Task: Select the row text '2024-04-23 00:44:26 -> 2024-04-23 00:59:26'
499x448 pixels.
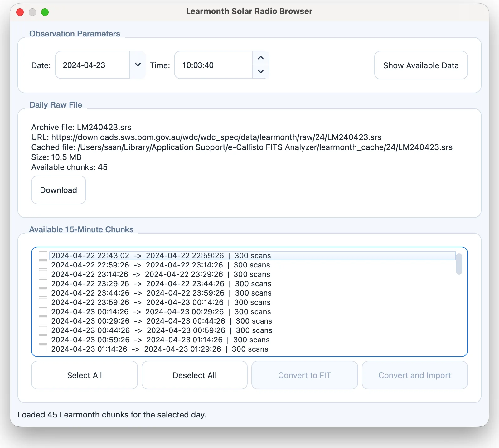Action: click(x=138, y=330)
